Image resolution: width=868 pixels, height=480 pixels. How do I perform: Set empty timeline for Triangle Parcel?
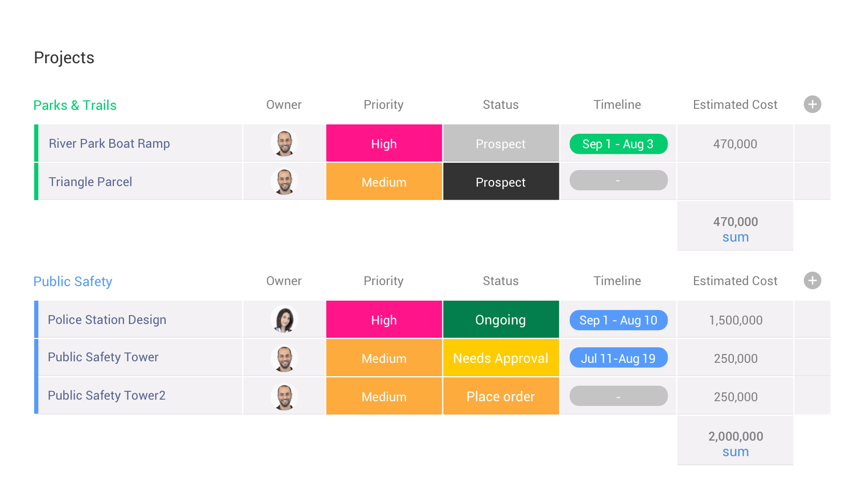(618, 180)
